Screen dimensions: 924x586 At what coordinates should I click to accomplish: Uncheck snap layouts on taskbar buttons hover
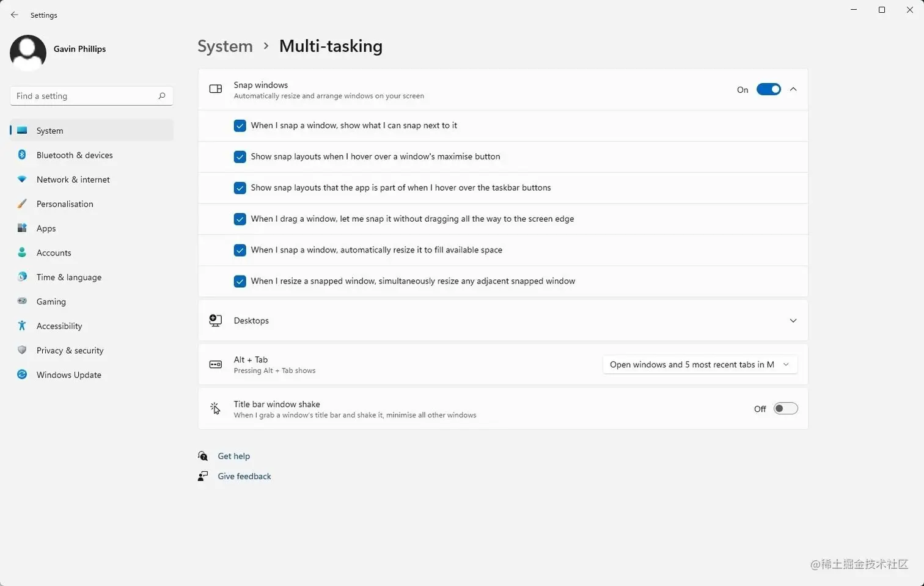(240, 188)
